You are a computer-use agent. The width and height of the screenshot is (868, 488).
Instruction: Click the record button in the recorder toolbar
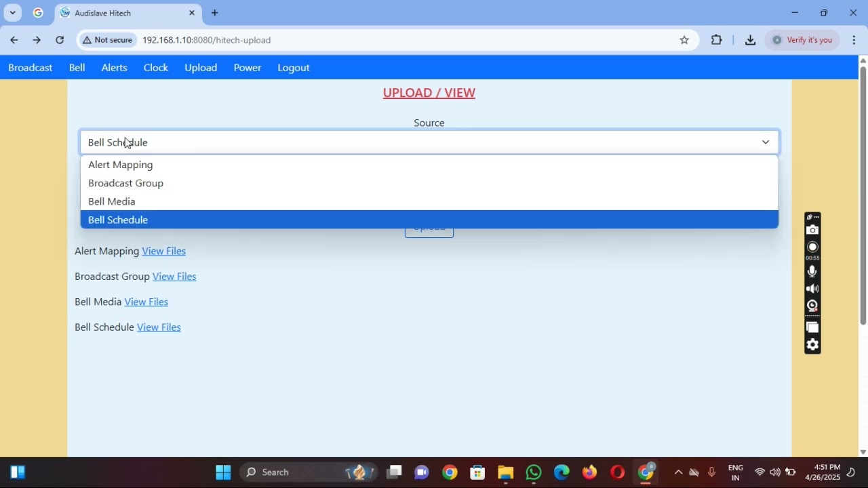click(812, 247)
